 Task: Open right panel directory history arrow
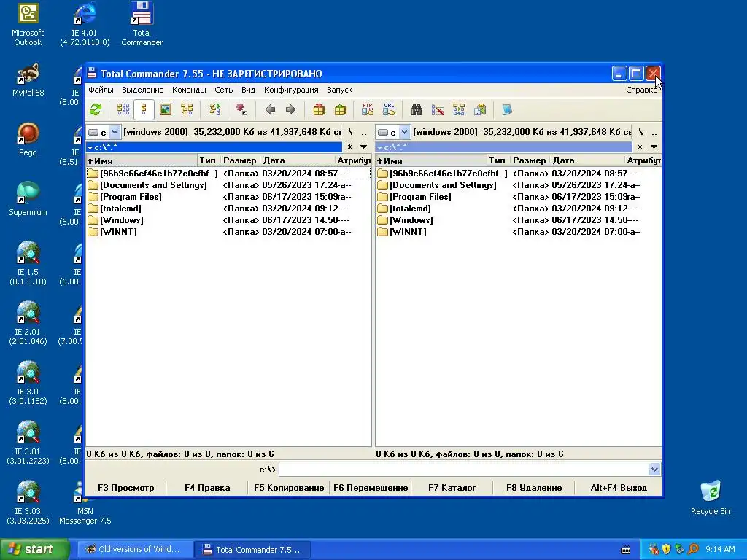(654, 147)
